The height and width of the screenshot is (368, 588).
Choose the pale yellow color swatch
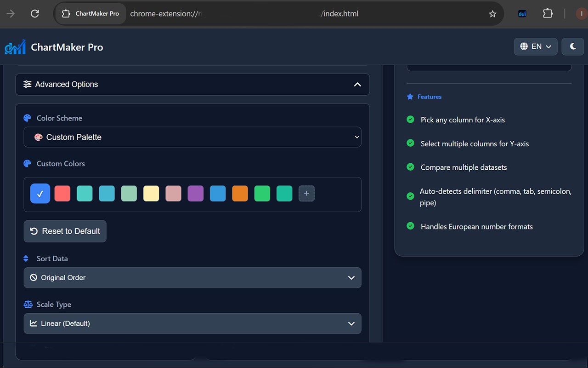pyautogui.click(x=151, y=194)
